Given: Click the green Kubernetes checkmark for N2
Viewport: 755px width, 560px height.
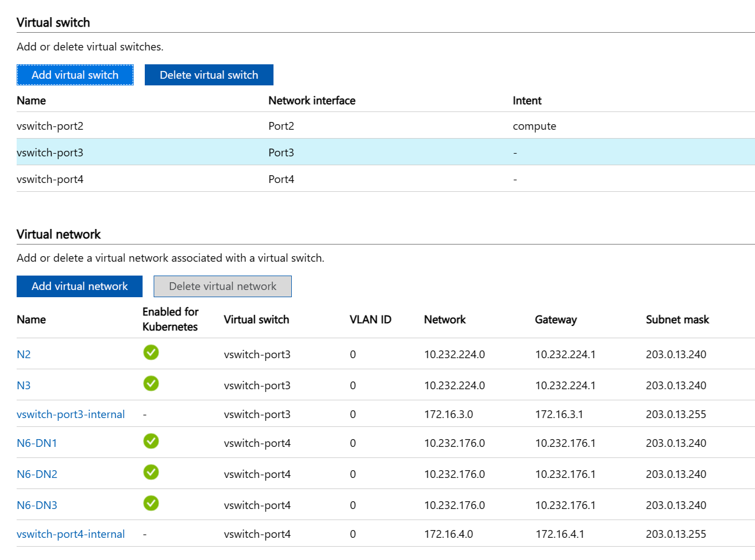Looking at the screenshot, I should (x=151, y=352).
